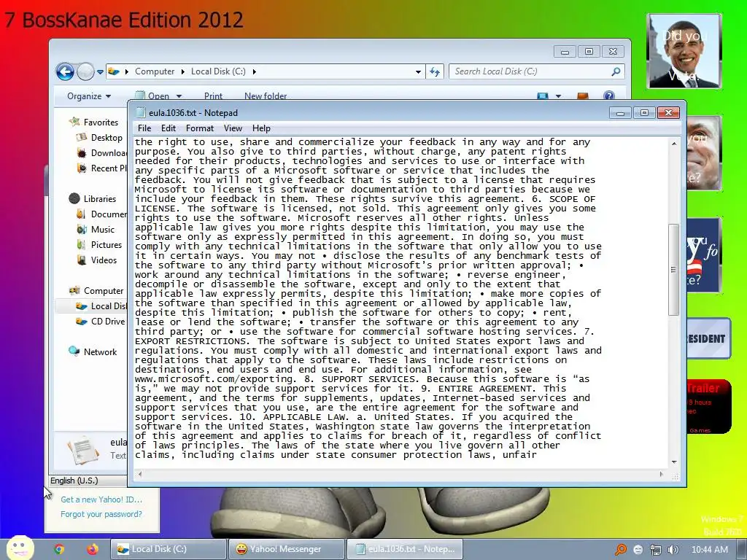Image resolution: width=747 pixels, height=560 pixels.
Task: Open the Notepad Format menu
Action: (x=200, y=128)
